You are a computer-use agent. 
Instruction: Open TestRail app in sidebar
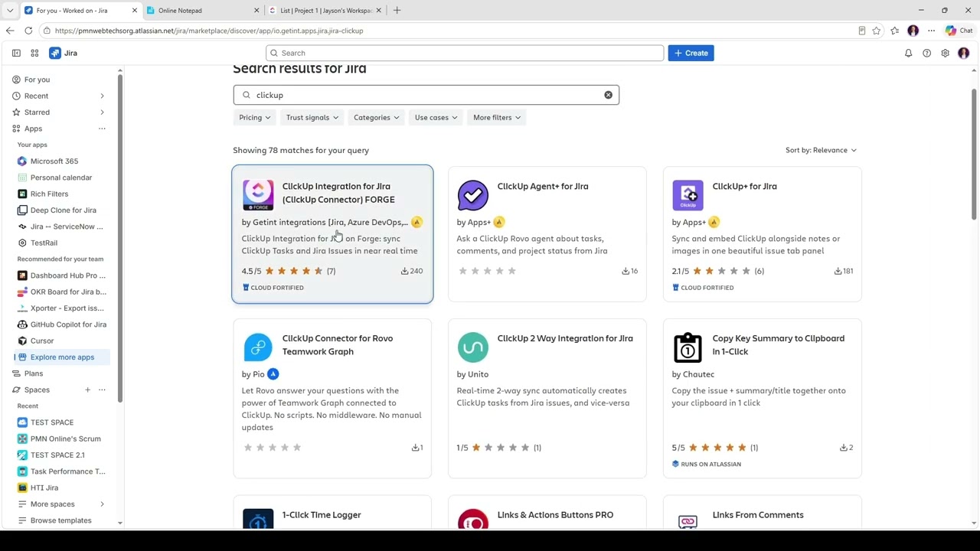[44, 243]
